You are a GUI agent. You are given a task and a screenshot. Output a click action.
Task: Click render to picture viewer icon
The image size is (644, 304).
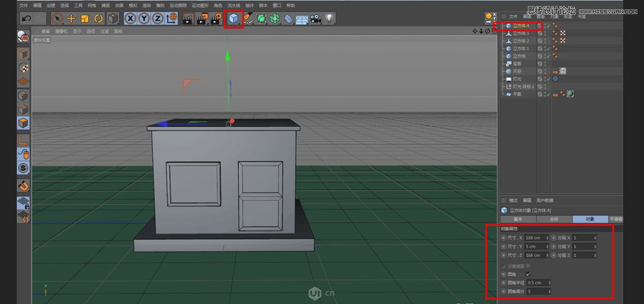pos(202,19)
